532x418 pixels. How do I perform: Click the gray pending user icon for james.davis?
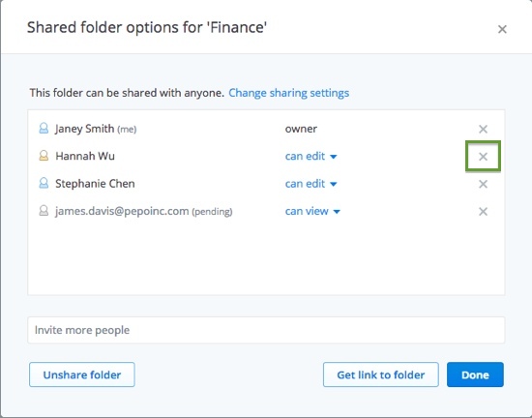[44, 211]
